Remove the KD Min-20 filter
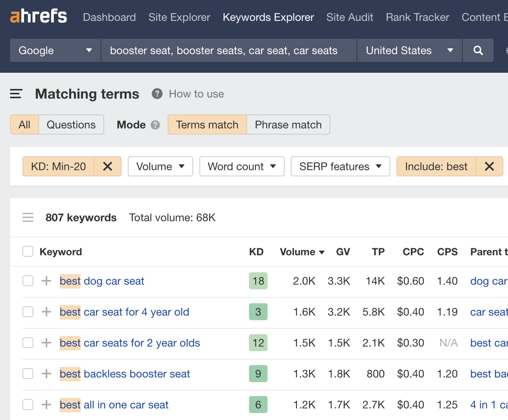Image resolution: width=508 pixels, height=420 pixels. tap(107, 166)
